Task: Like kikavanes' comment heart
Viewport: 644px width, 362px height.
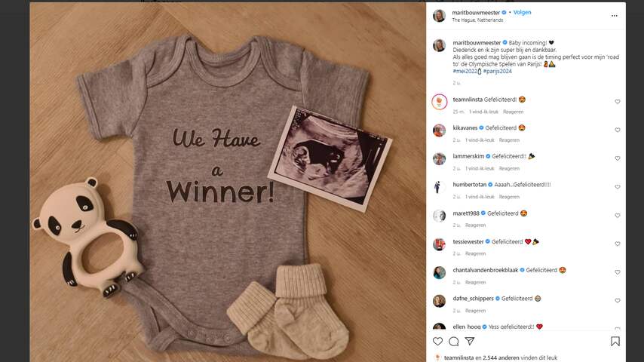Action: pyautogui.click(x=618, y=130)
